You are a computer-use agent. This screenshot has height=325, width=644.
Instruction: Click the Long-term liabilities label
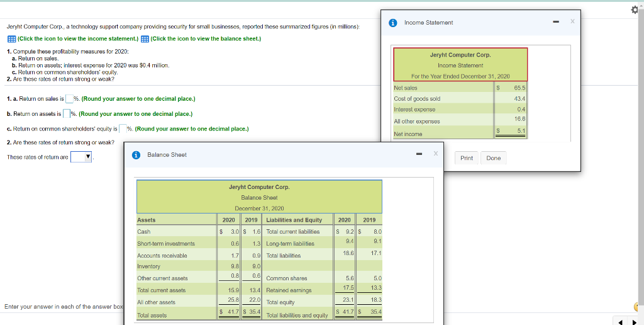pyautogui.click(x=290, y=244)
